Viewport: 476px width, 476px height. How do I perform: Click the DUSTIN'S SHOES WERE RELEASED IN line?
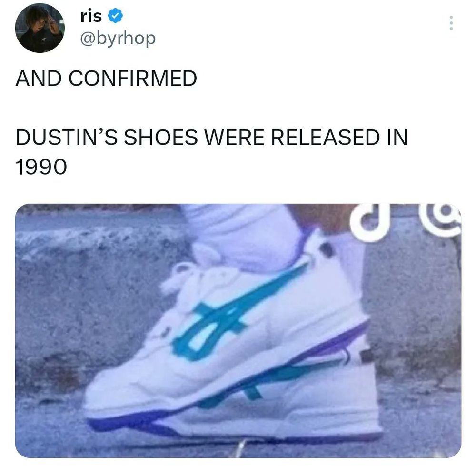(212, 137)
